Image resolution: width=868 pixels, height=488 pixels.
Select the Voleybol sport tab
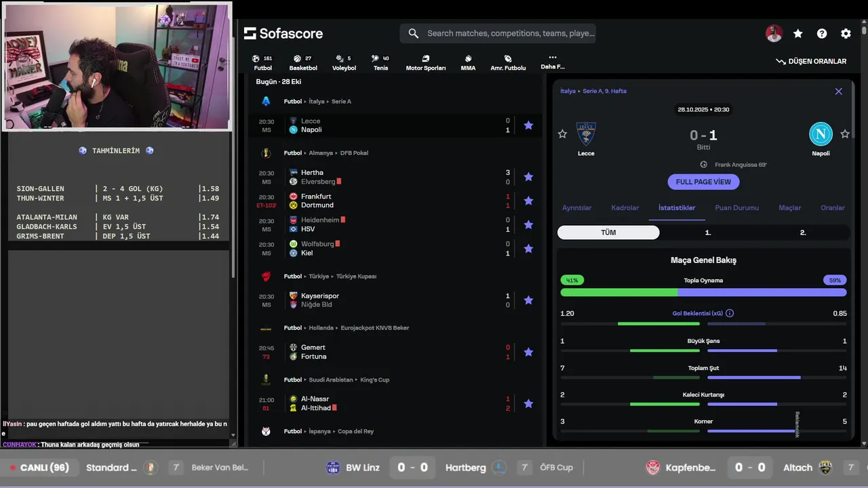[344, 62]
